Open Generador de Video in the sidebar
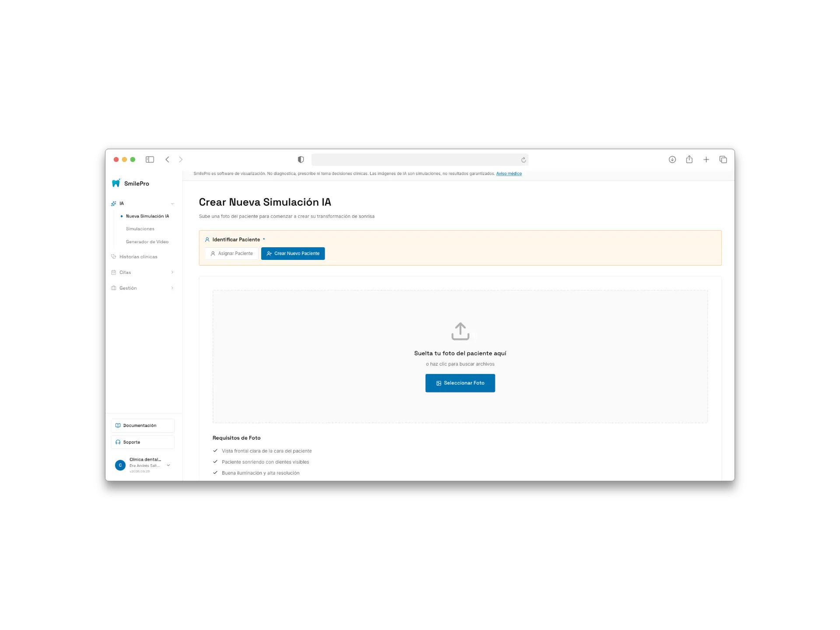The width and height of the screenshot is (840, 630). (147, 241)
